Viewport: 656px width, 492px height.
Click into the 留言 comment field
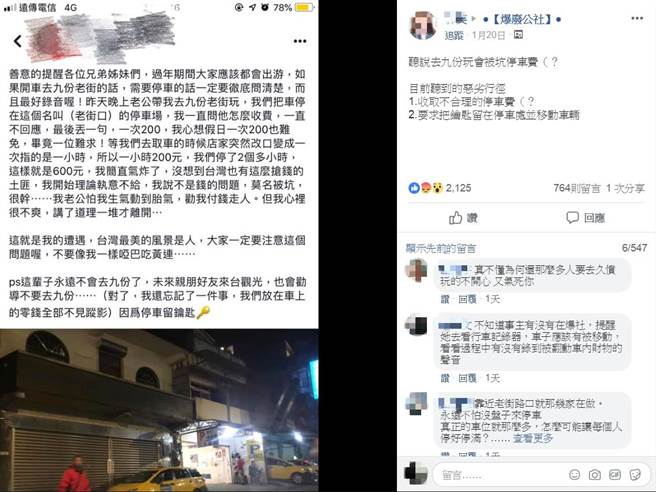pyautogui.click(x=500, y=475)
